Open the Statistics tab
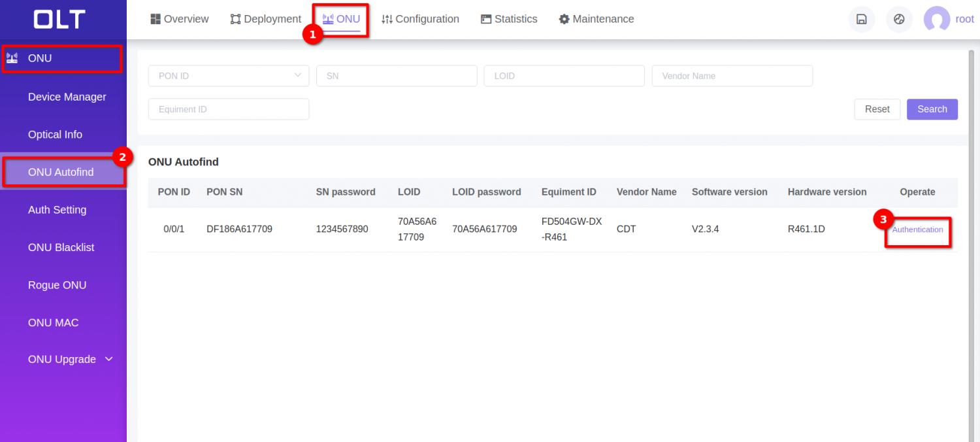The image size is (980, 442). click(509, 19)
